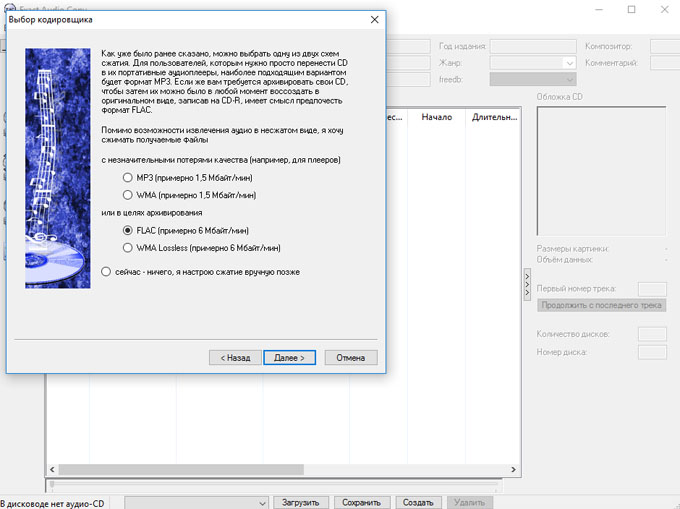Click the Начало column header

tap(437, 117)
